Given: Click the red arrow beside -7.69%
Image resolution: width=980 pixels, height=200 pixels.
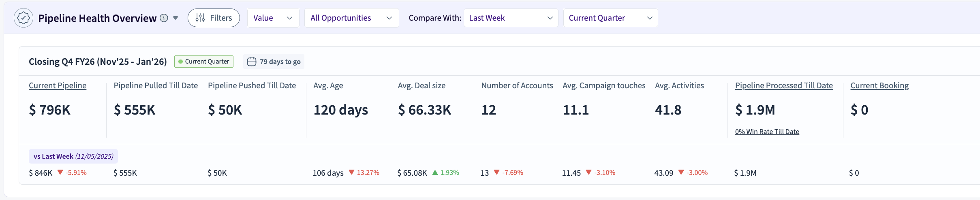Looking at the screenshot, I should tap(496, 172).
